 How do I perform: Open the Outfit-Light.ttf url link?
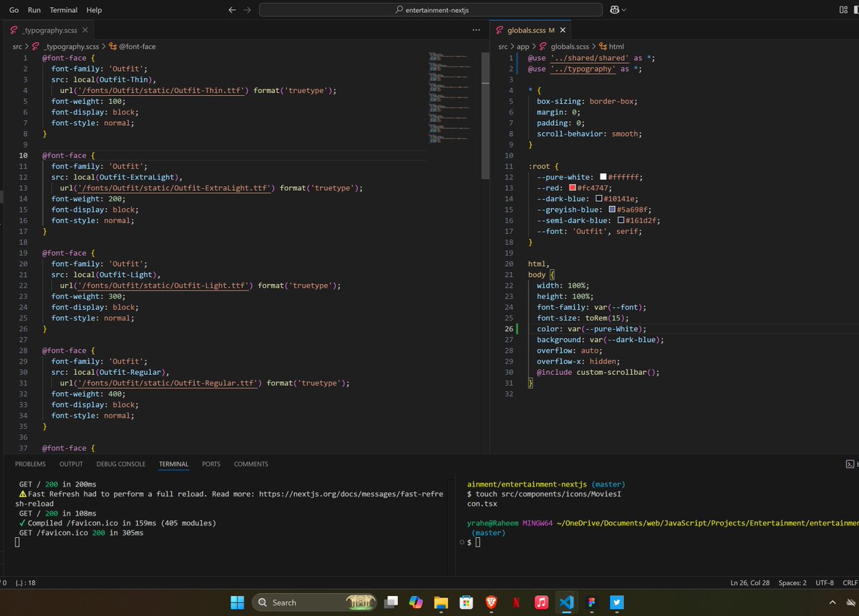[163, 285]
